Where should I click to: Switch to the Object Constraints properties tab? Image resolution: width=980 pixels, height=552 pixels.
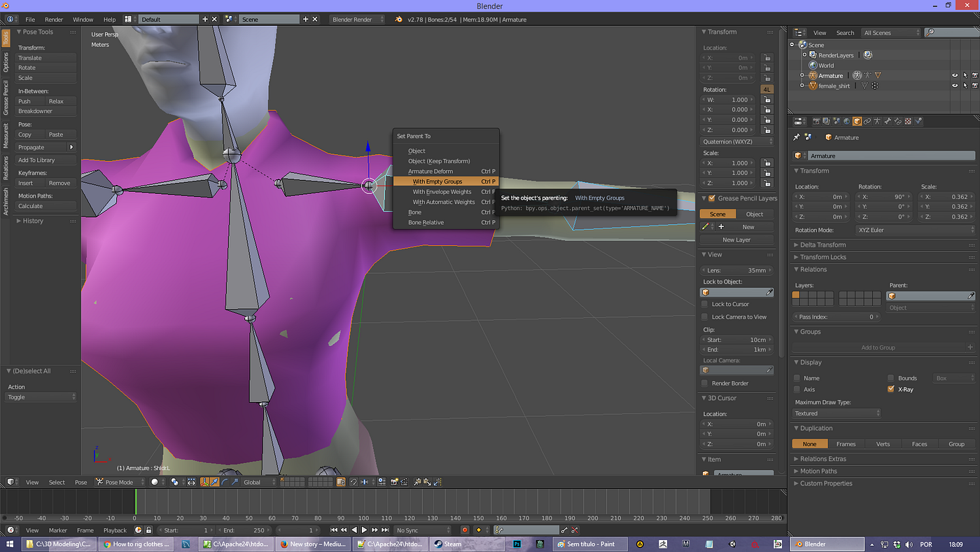867,120
